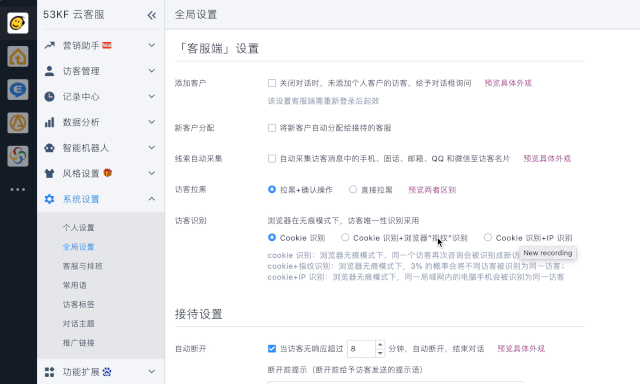The height and width of the screenshot is (384, 640).
Task: Collapse sidebar with double-chevron icon
Action: click(151, 16)
